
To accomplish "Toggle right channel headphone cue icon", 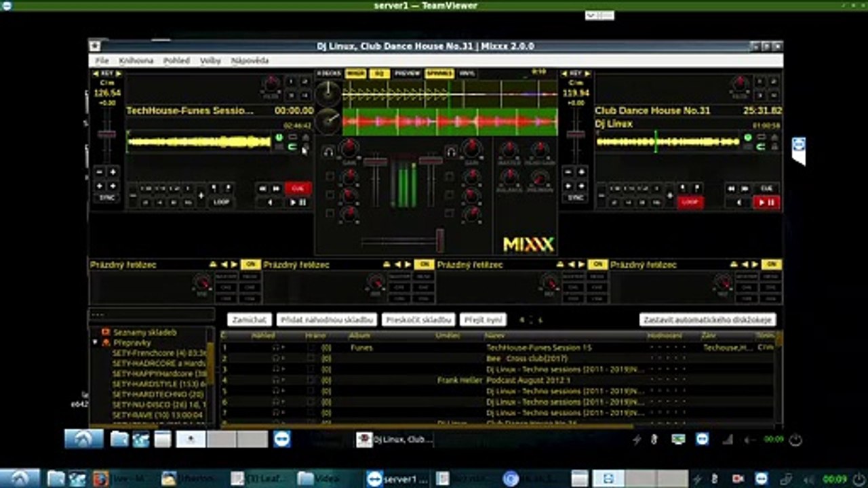I will pyautogui.click(x=451, y=152).
